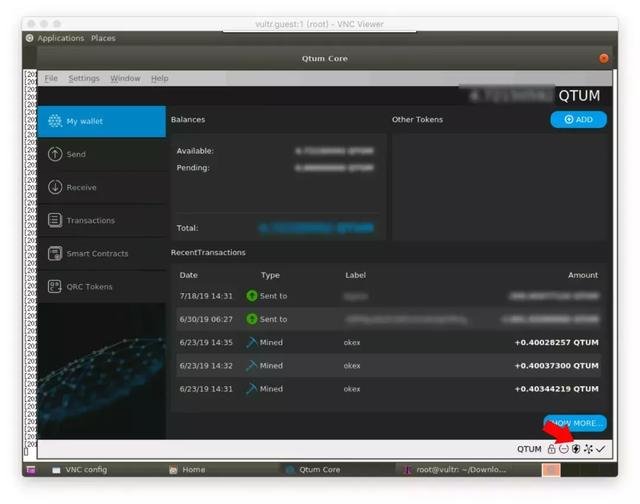
Task: Open the Transactions page
Action: pyautogui.click(x=101, y=220)
